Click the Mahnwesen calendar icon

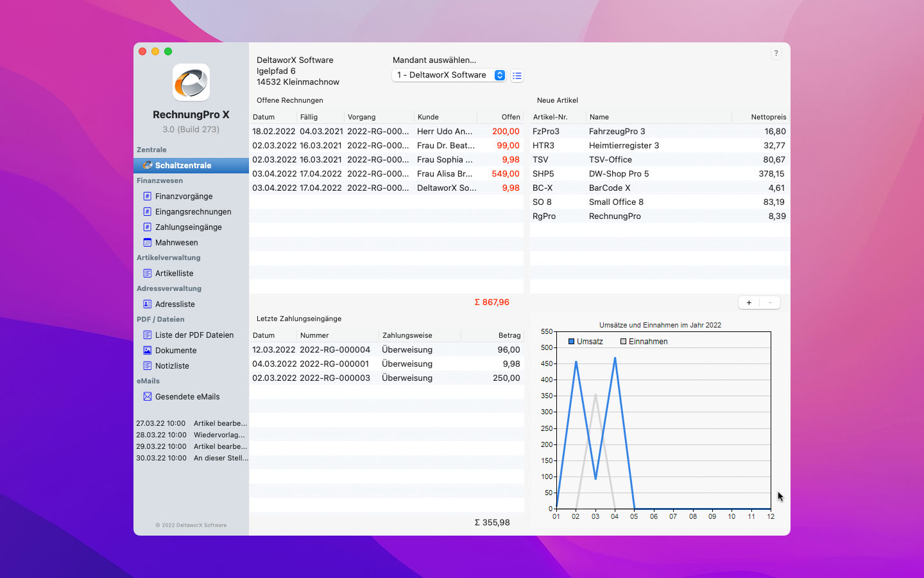147,243
